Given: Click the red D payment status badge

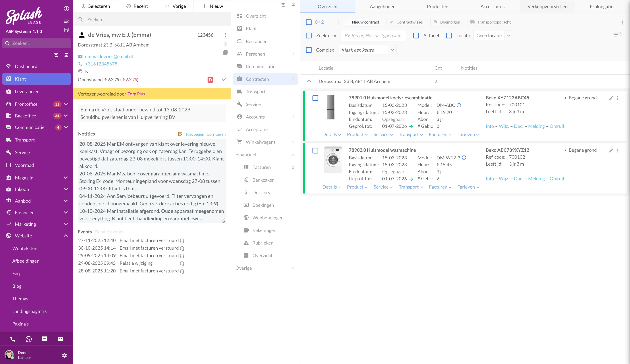Looking at the screenshot, I should click(x=210, y=80).
